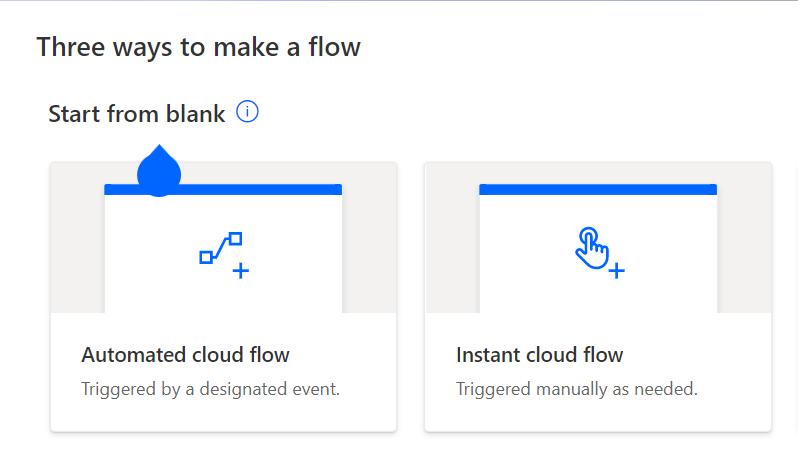
Task: Click the Instant cloud flow hand-tap icon
Action: 591,247
